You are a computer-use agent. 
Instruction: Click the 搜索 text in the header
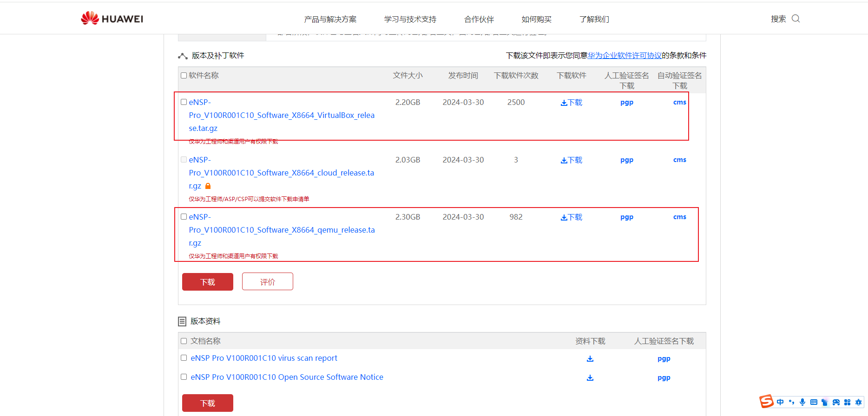[778, 19]
